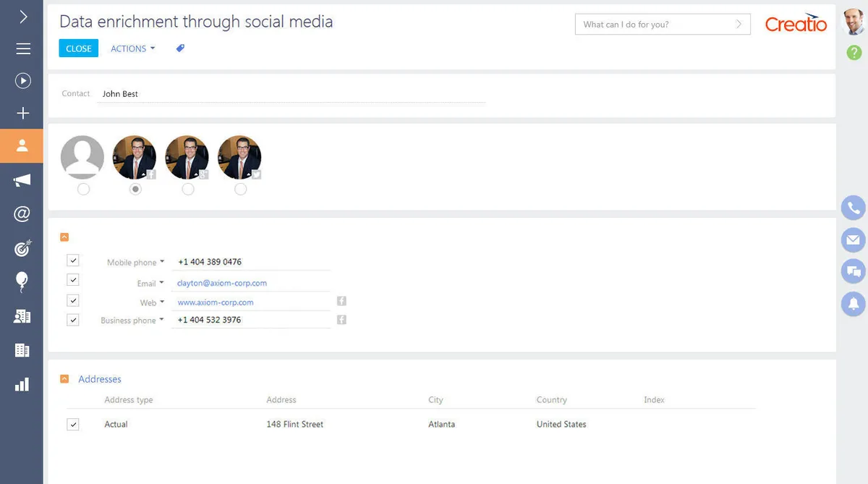Select the Twitter photo radio button

[x=240, y=189]
